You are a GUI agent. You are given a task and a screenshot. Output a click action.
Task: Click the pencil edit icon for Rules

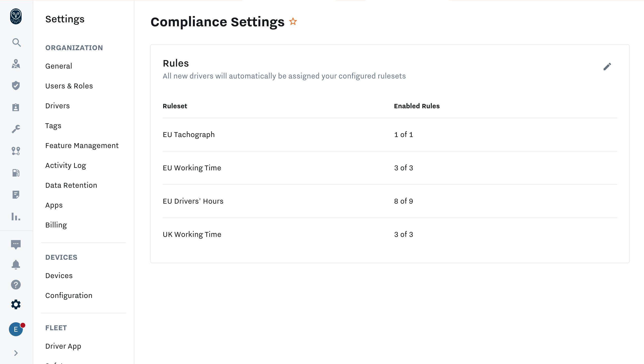point(607,67)
